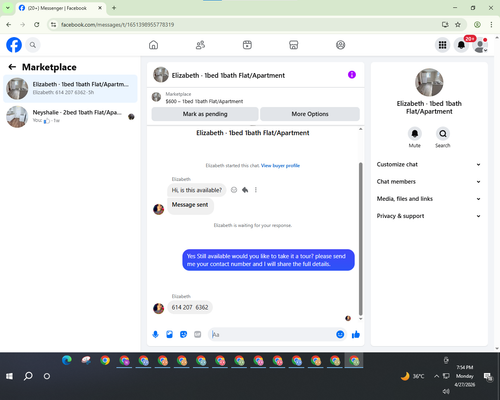Click the large listing photo in right panel

click(429, 82)
